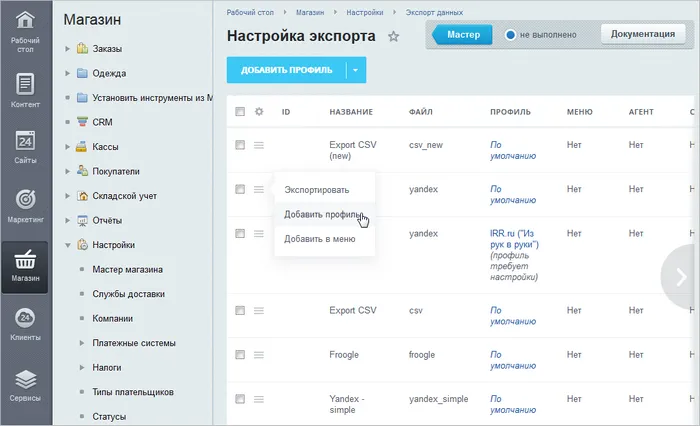This screenshot has height=426, width=700.
Task: Expand the Покупатели tree node
Action: point(67,171)
